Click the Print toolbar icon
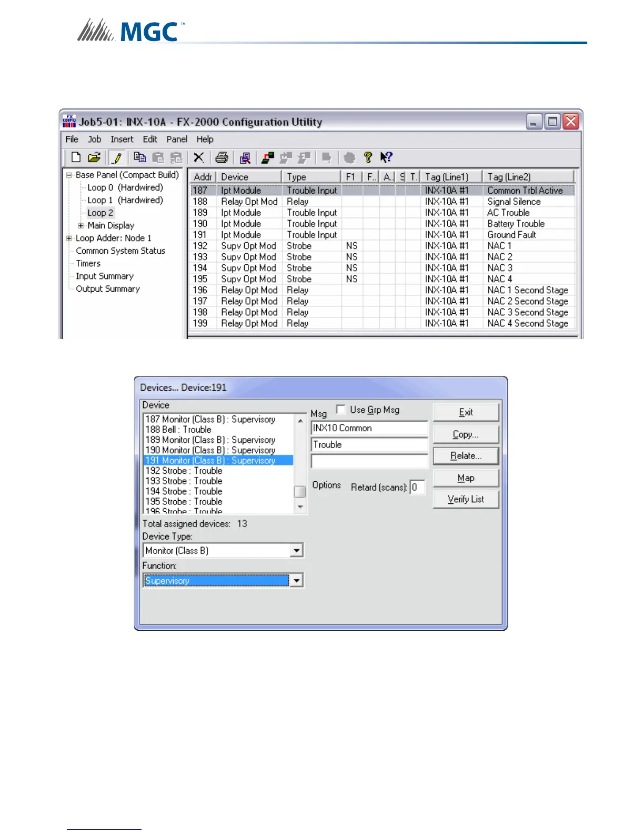The width and height of the screenshot is (644, 834). [222, 157]
